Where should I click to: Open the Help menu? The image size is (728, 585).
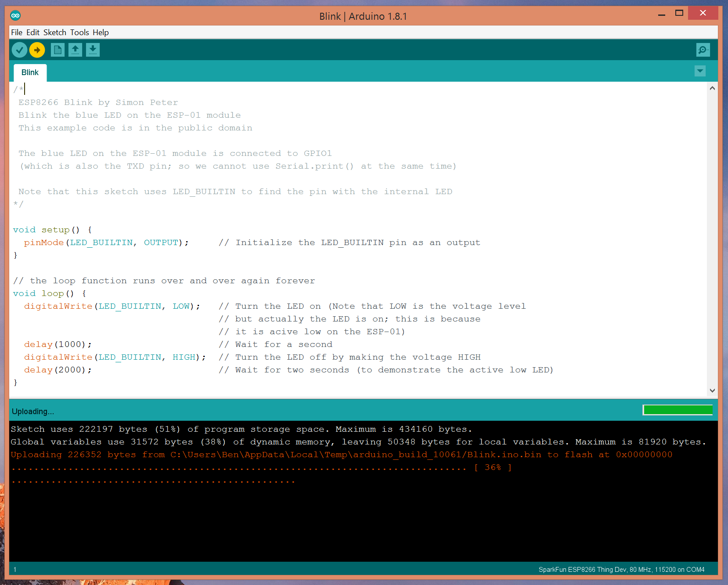[101, 32]
